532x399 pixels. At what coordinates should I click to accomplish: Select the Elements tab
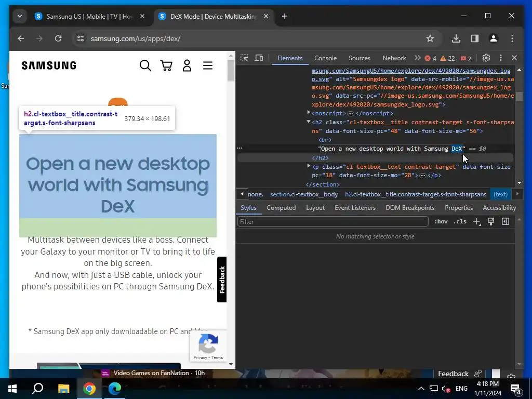[x=290, y=58]
